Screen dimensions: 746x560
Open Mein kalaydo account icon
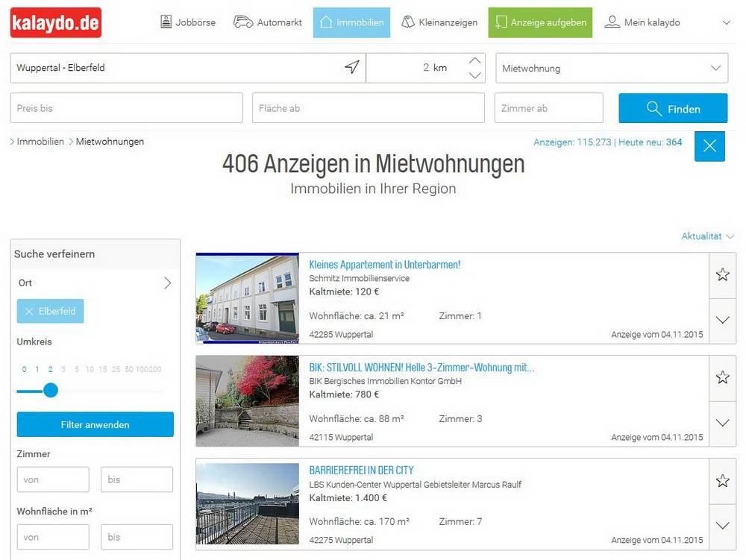tap(612, 22)
